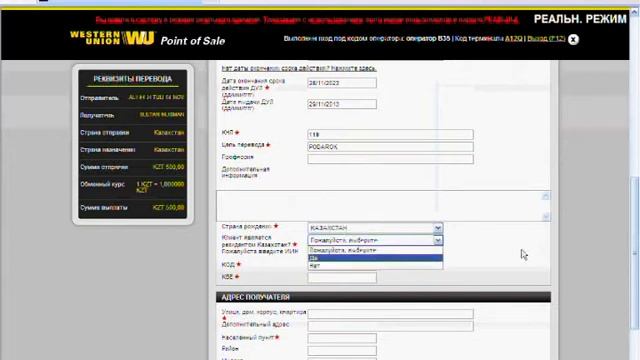Click the Страна рождения field label

click(x=247, y=226)
